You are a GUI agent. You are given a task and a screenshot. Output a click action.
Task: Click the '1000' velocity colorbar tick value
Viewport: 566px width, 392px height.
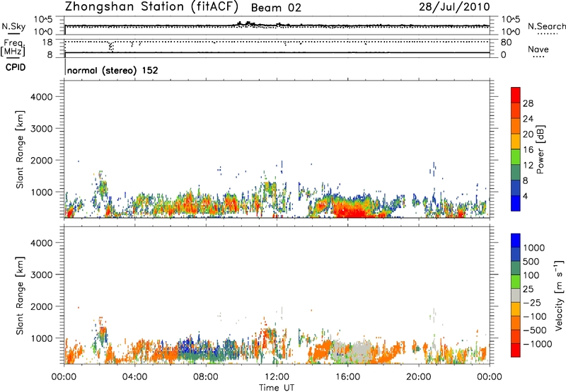pos(534,248)
